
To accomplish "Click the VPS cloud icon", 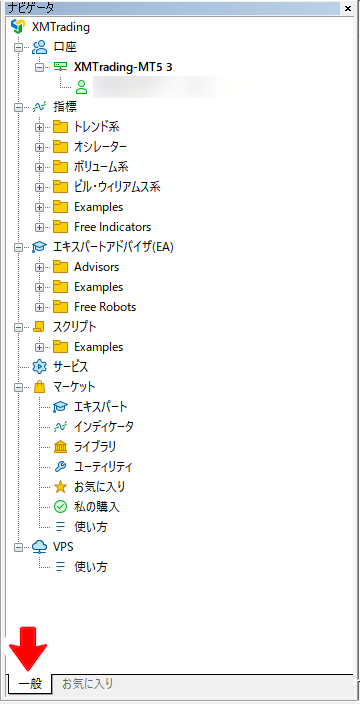I will [39, 546].
